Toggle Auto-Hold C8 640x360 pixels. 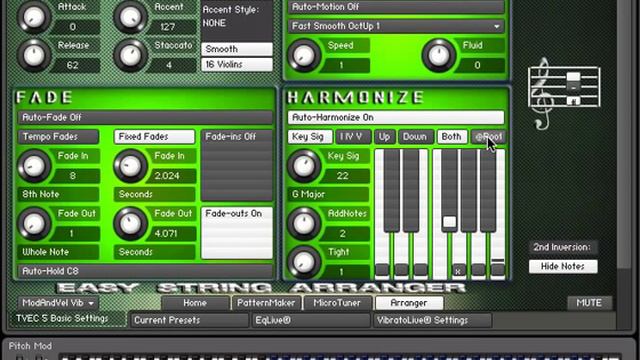pyautogui.click(x=145, y=271)
